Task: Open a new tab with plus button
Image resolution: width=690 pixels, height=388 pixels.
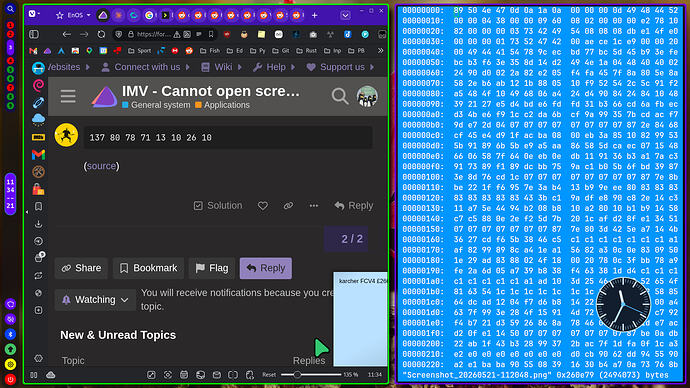Action: tap(314, 15)
